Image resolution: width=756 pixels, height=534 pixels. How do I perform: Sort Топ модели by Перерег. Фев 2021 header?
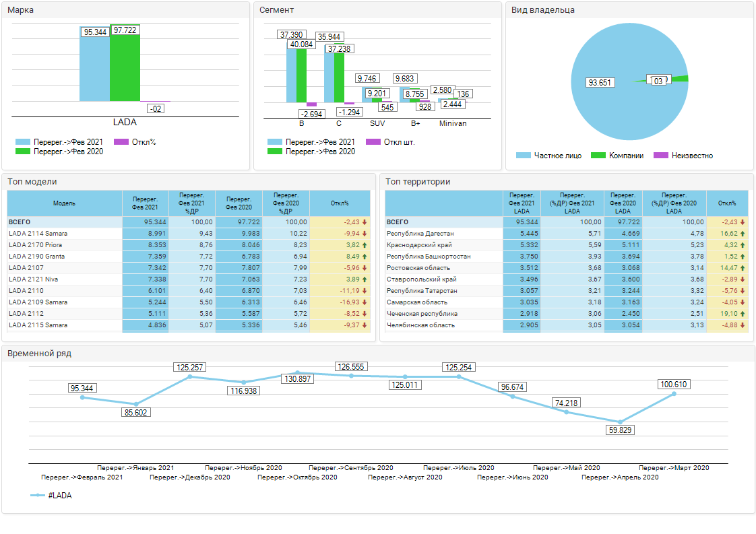[x=146, y=203]
